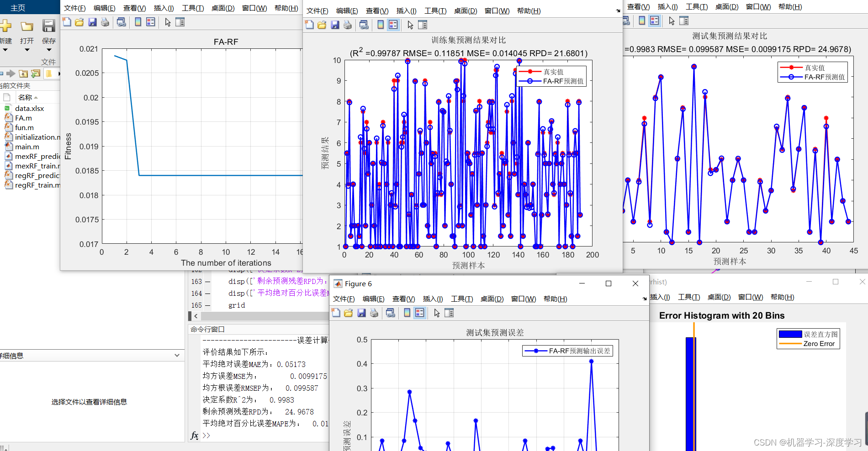
Task: Click the 名称 column sort arrow in Current Folder
Action: tap(36, 97)
